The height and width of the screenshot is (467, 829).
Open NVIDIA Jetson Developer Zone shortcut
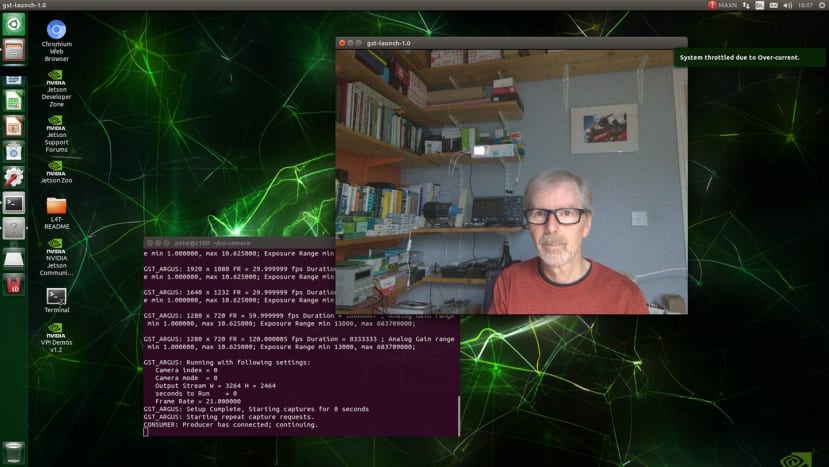point(57,88)
